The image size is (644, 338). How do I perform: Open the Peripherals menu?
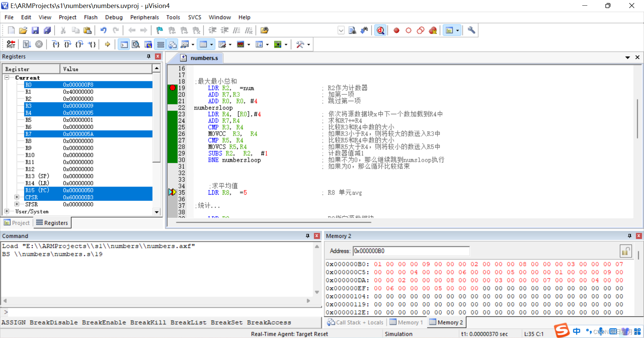point(144,17)
